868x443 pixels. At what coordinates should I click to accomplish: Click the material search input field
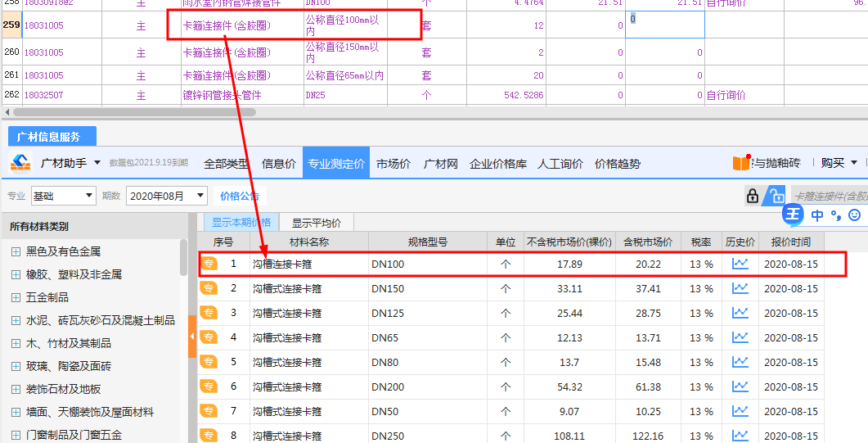[830, 196]
